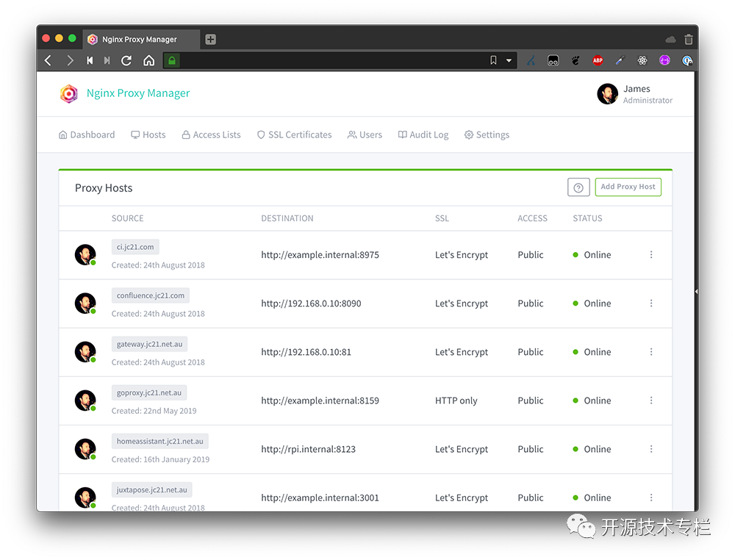Viewport: 735px width, 560px height.
Task: Go to SSL Certificates
Action: coord(295,135)
